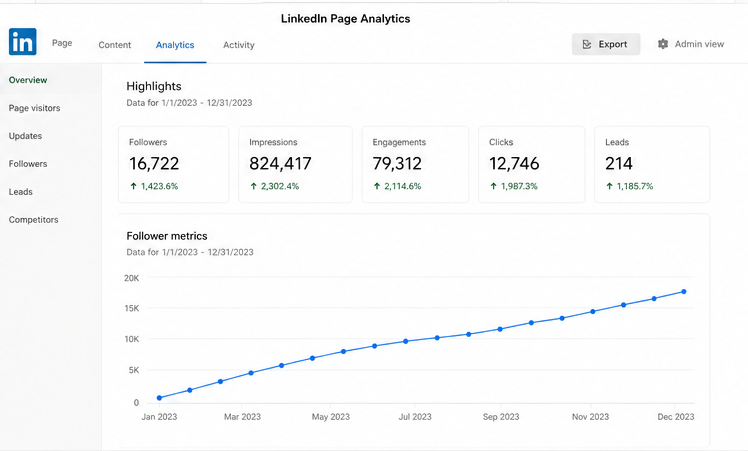This screenshot has height=451, width=748.
Task: Click the 20K y-axis label
Action: pyautogui.click(x=132, y=278)
